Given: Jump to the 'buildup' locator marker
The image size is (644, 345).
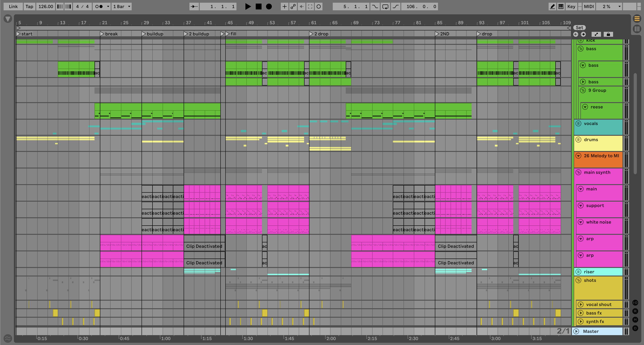Looking at the screenshot, I should click(x=144, y=34).
